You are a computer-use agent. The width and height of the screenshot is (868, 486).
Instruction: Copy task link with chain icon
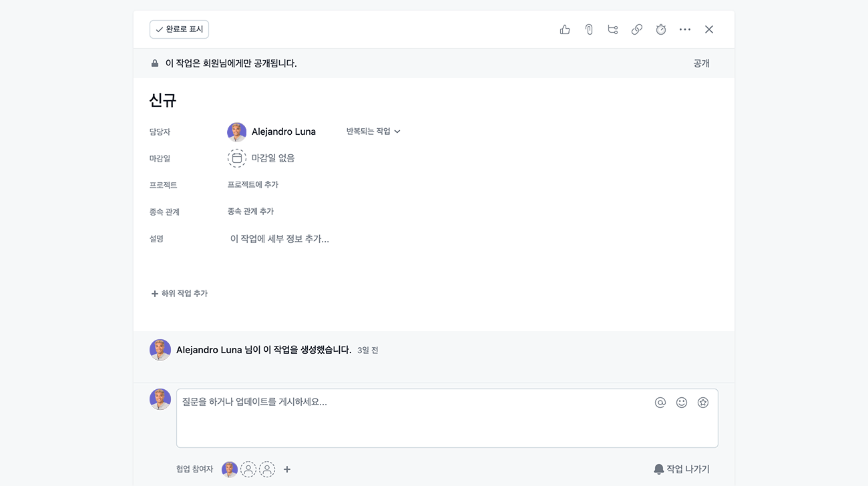coord(637,29)
